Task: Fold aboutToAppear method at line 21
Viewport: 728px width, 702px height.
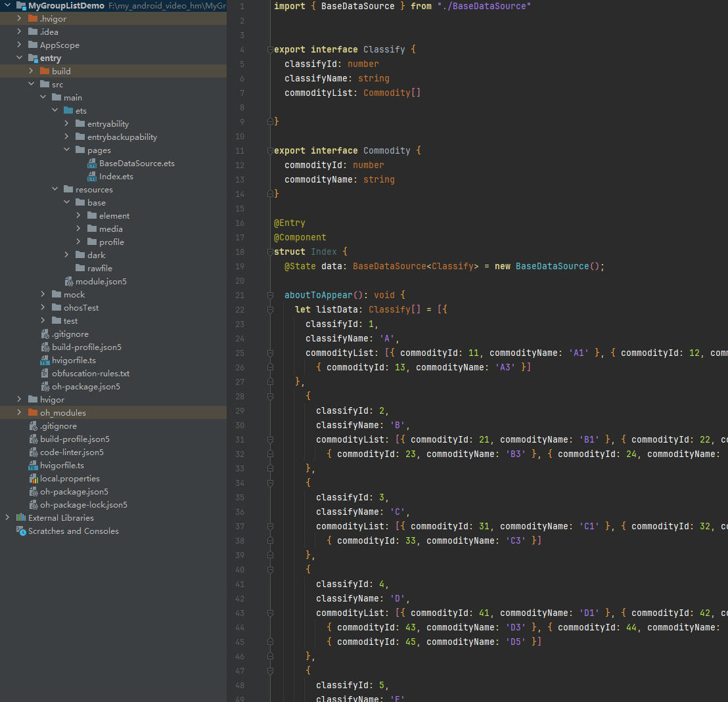Action: click(x=270, y=295)
